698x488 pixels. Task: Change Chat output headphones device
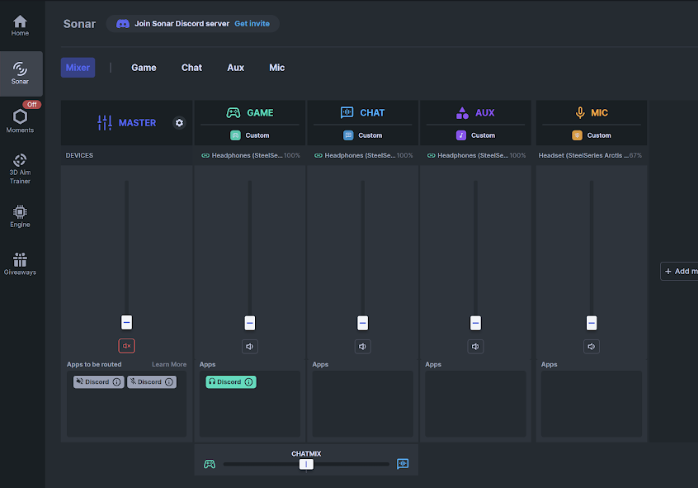pyautogui.click(x=363, y=155)
